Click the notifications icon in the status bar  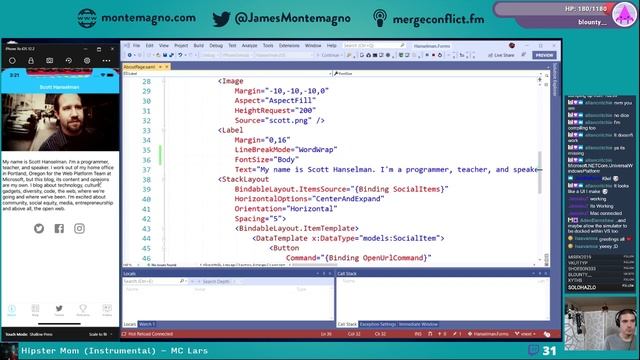tap(547, 334)
